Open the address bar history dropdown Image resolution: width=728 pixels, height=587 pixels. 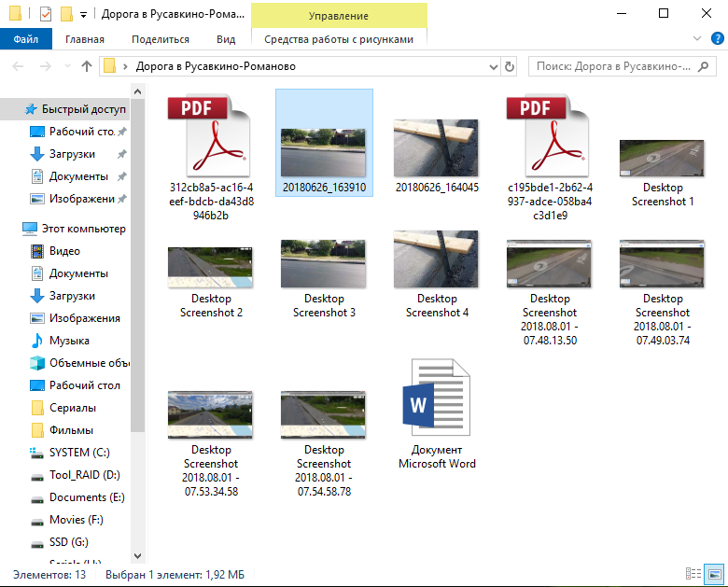494,67
